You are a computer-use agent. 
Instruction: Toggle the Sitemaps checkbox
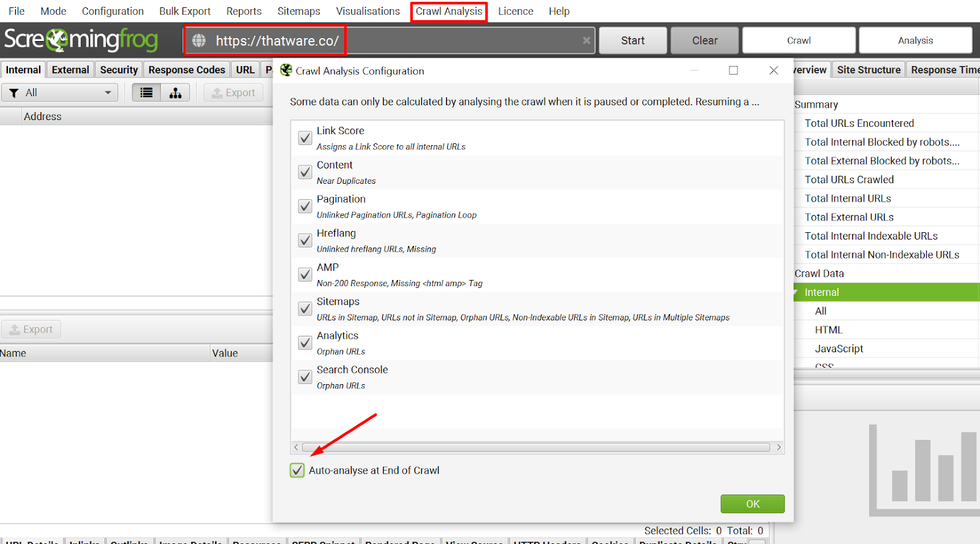point(305,309)
